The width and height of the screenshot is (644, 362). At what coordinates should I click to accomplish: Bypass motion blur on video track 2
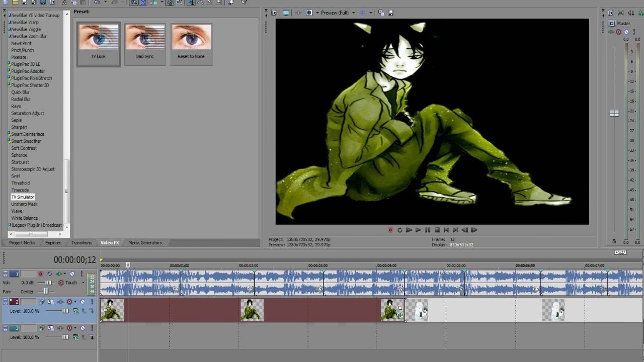[x=42, y=302]
